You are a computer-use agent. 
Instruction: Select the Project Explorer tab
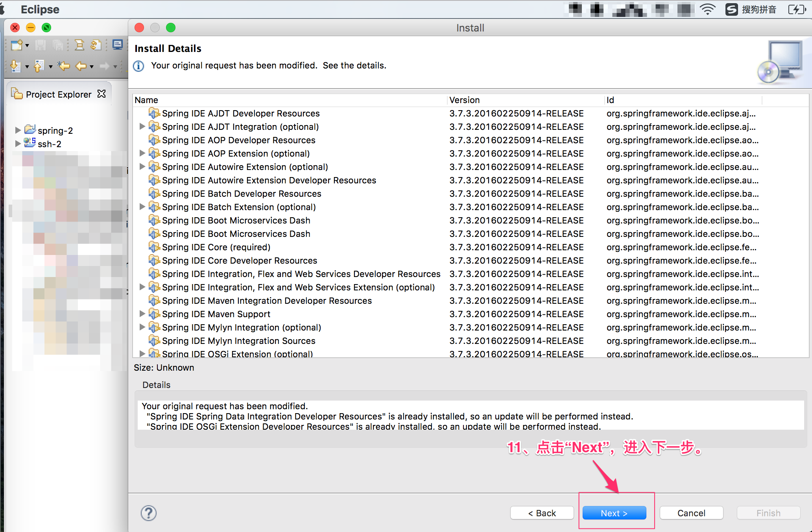(x=58, y=94)
